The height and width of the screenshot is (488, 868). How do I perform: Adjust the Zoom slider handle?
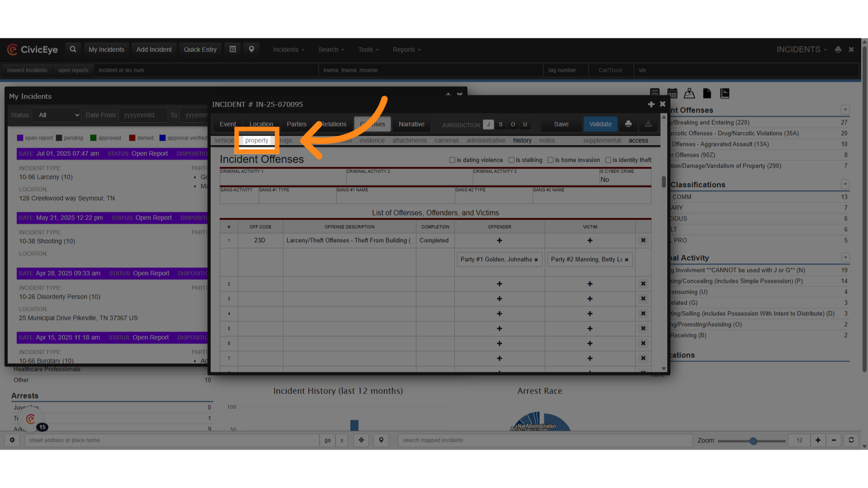pos(753,441)
